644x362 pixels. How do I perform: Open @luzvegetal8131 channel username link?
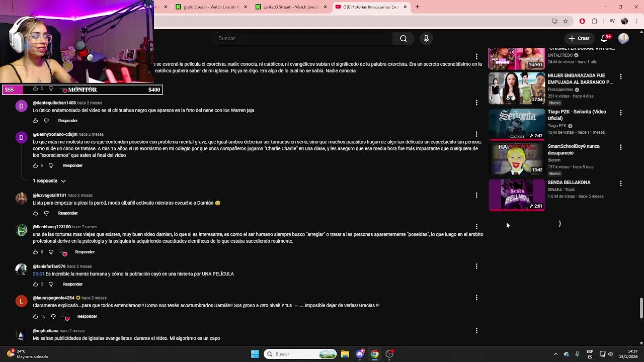click(x=49, y=195)
